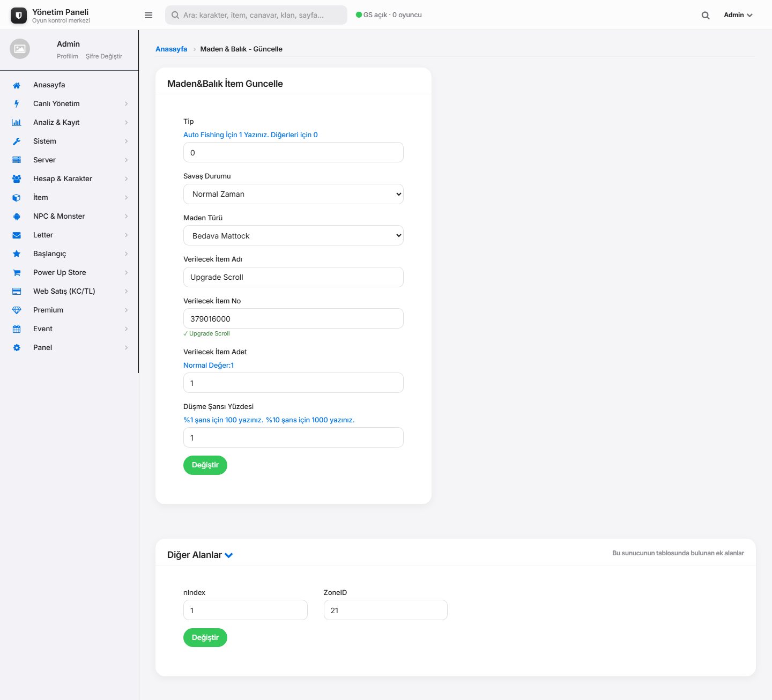Click the İtem cube icon
This screenshot has height=700, width=772.
tap(17, 198)
